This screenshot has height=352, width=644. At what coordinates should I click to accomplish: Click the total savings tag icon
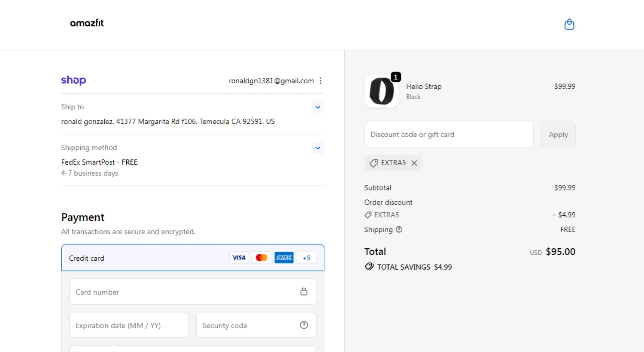coord(369,267)
